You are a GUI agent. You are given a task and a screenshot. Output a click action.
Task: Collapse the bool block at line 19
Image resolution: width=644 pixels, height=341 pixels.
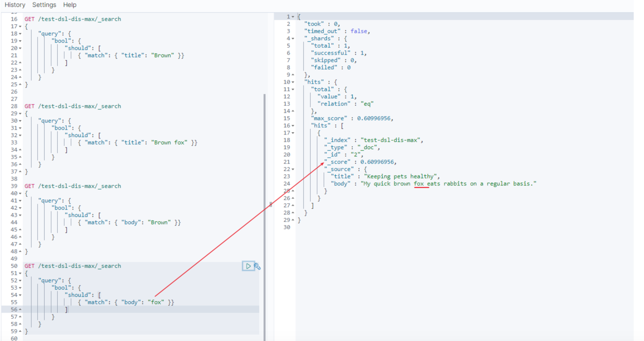point(20,41)
